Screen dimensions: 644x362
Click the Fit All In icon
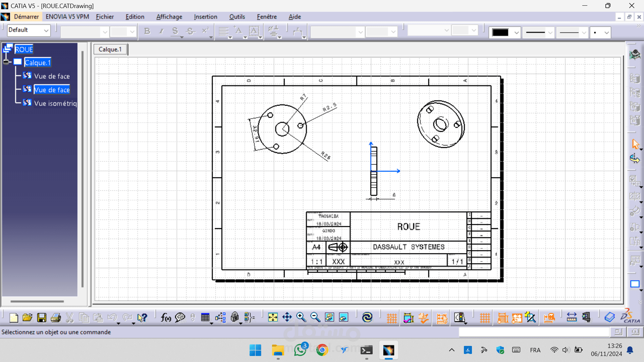click(x=273, y=317)
